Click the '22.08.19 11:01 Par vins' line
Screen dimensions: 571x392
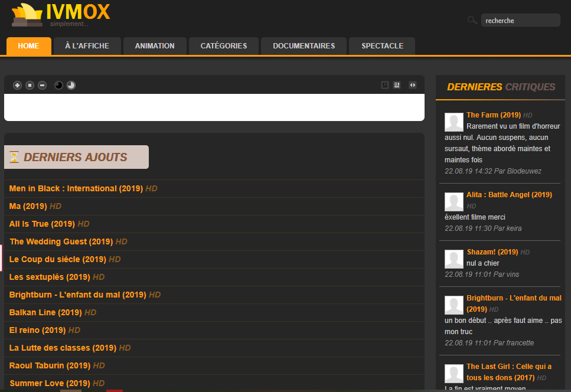tap(482, 275)
